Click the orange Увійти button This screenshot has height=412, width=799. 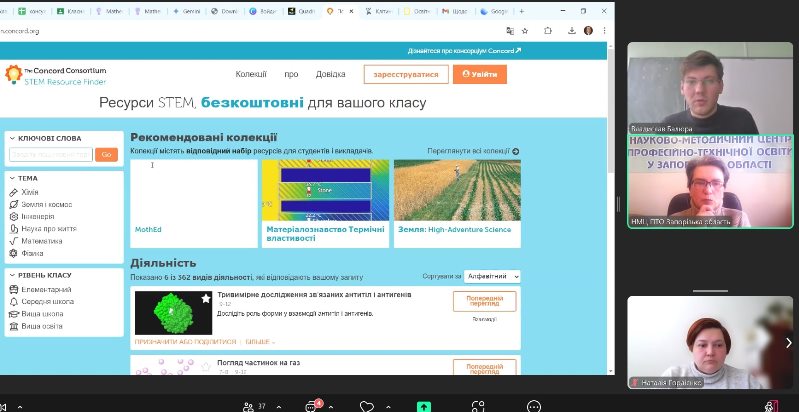pyautogui.click(x=480, y=74)
